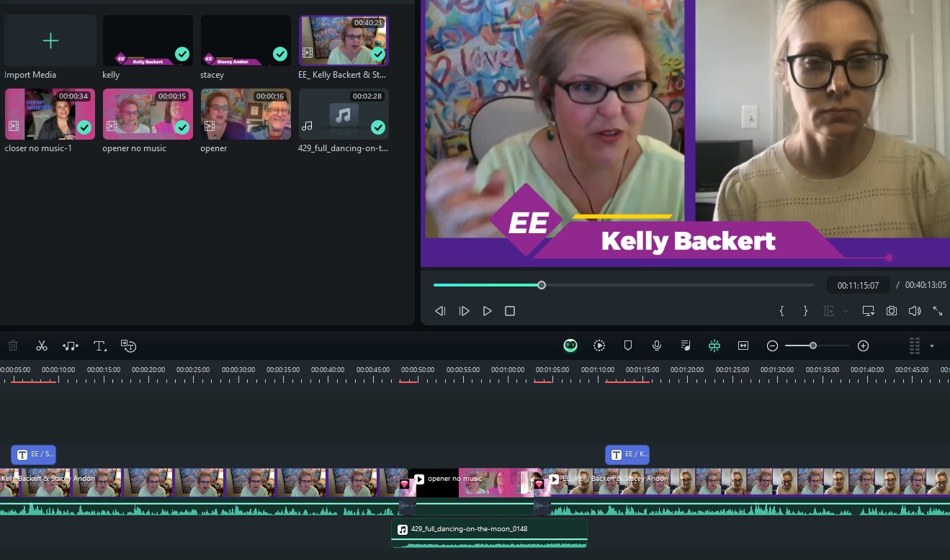Viewport: 950px width, 560px height.
Task: Click the timeline zoom slider handle
Action: pyautogui.click(x=813, y=346)
